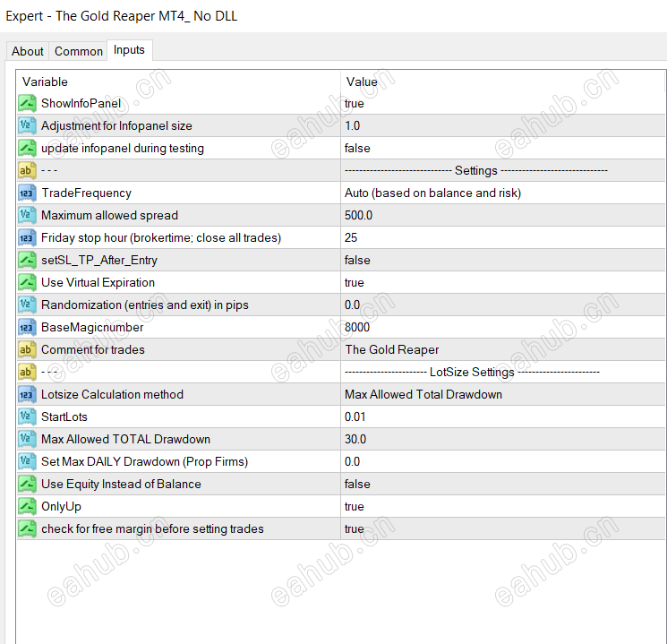Click the string icon on LotSize Settings separator row

(x=27, y=372)
